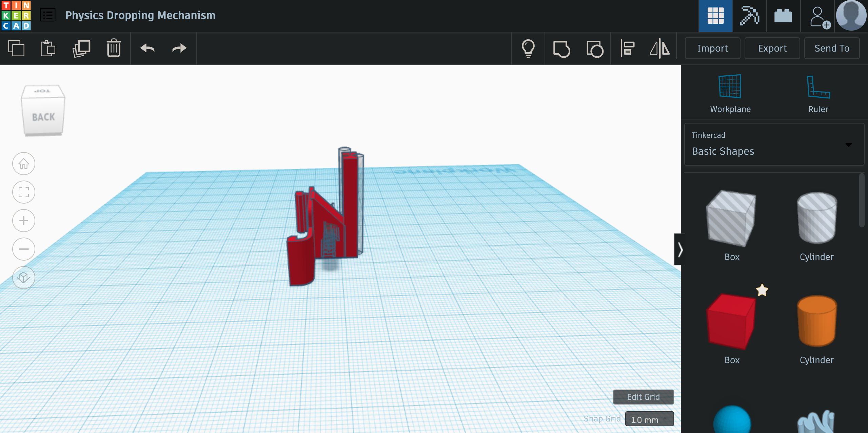Click the Edit Grid button
The height and width of the screenshot is (433, 868).
[643, 397]
